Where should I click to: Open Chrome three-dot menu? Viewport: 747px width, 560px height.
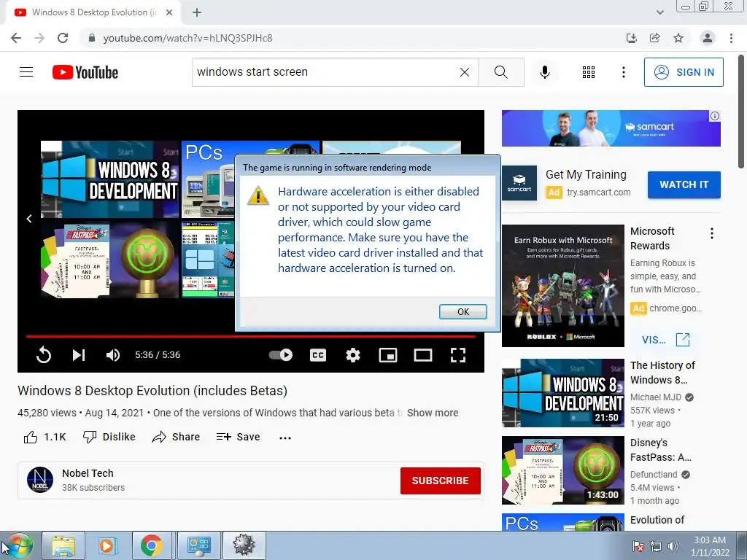click(x=731, y=38)
